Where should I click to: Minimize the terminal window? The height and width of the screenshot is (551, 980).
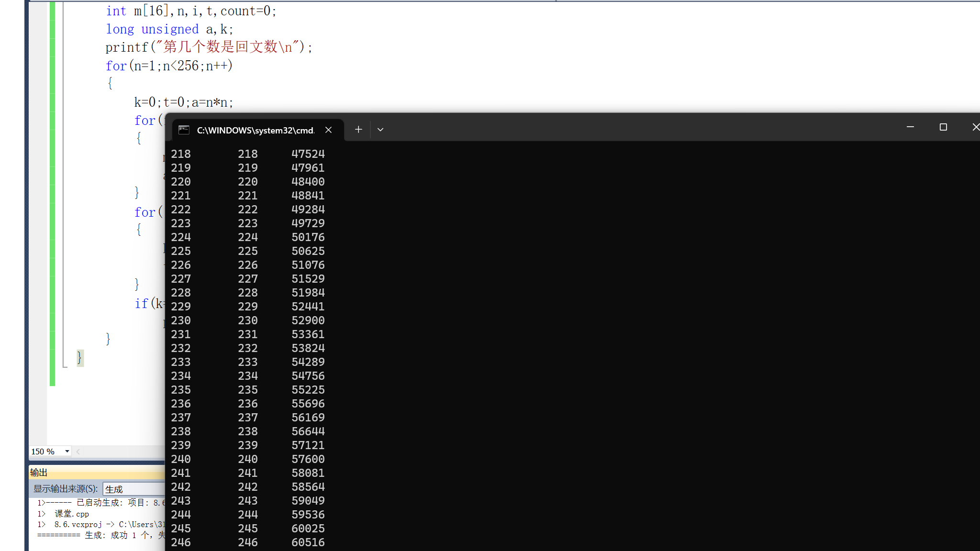click(910, 127)
